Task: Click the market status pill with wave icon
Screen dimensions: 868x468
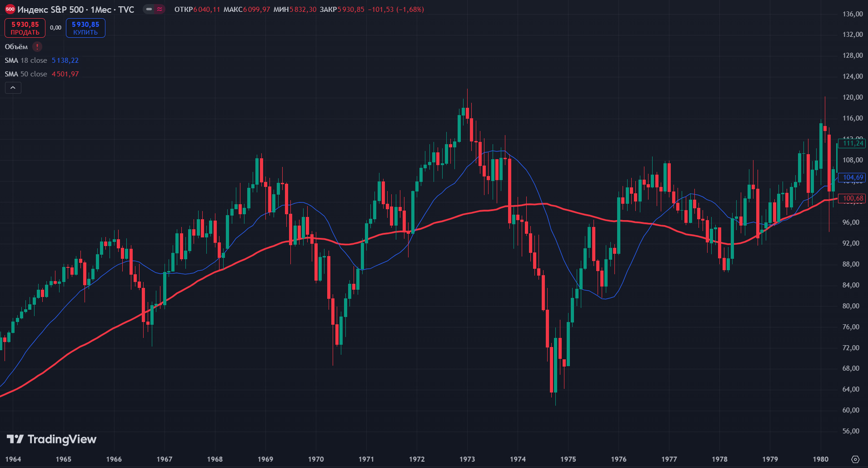Action: click(x=154, y=9)
